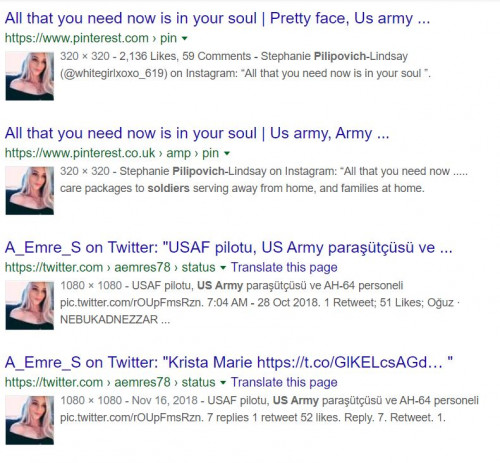This screenshot has height=463, width=500.
Task: Click 'Translate this page' on Krista Marie result
Action: coord(284,382)
